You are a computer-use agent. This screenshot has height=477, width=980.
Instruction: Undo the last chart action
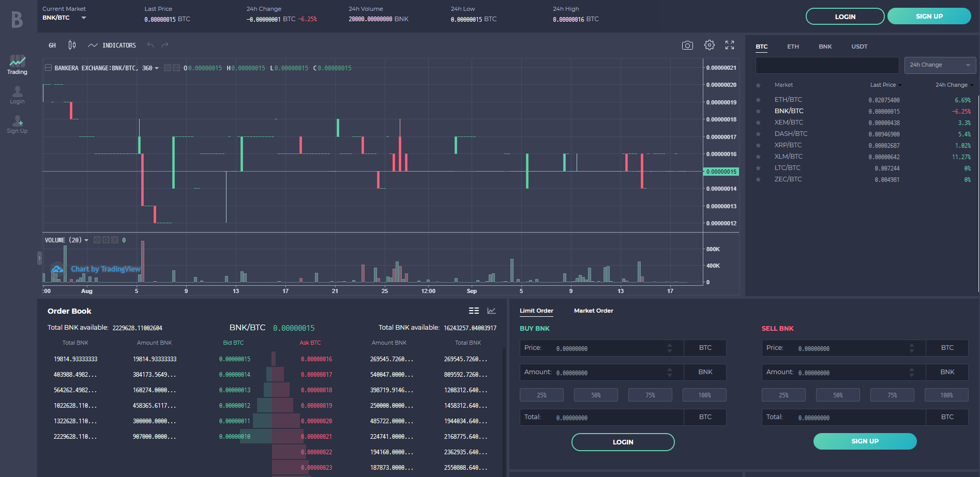[x=150, y=45]
